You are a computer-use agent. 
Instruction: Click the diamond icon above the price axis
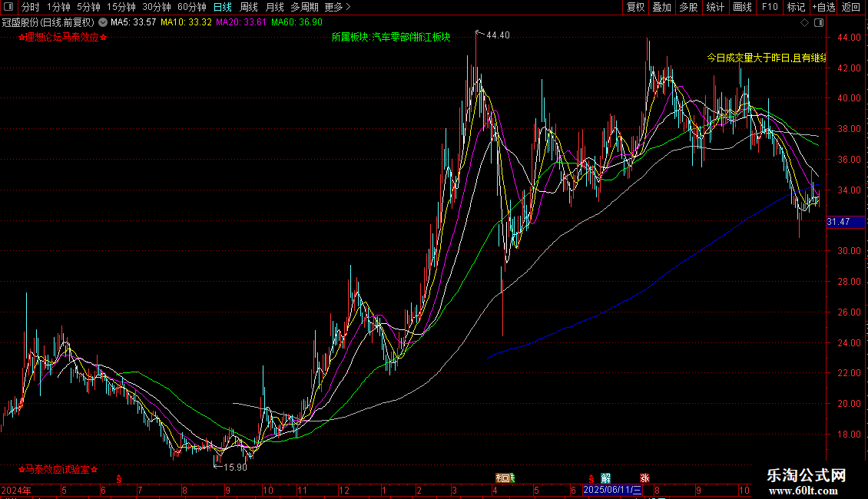[x=804, y=23]
